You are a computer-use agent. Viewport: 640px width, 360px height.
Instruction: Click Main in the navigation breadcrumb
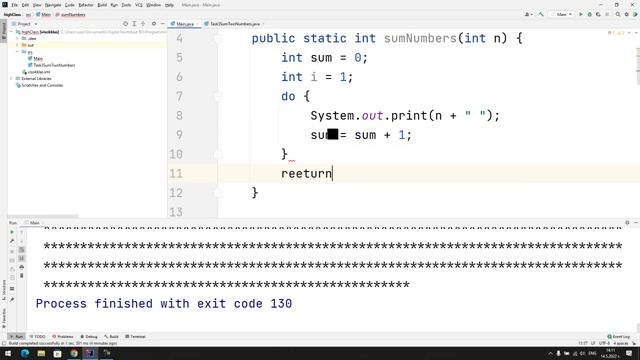(43, 15)
